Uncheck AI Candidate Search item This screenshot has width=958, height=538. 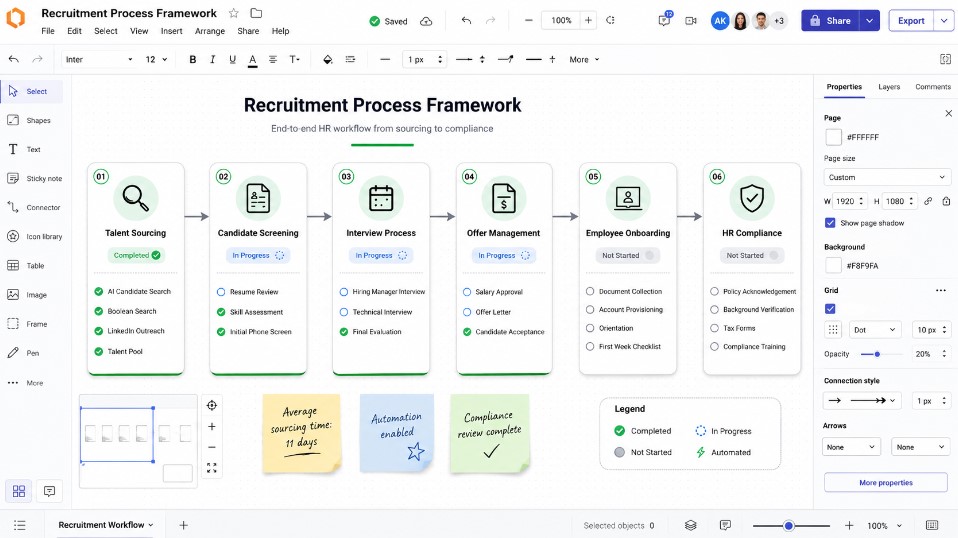coord(98,291)
